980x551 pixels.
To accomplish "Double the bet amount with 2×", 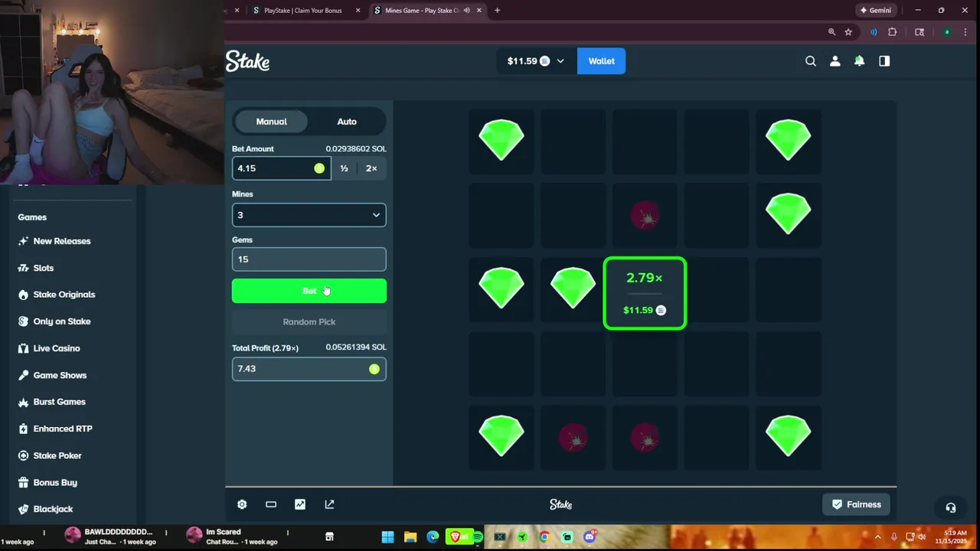I will click(371, 168).
